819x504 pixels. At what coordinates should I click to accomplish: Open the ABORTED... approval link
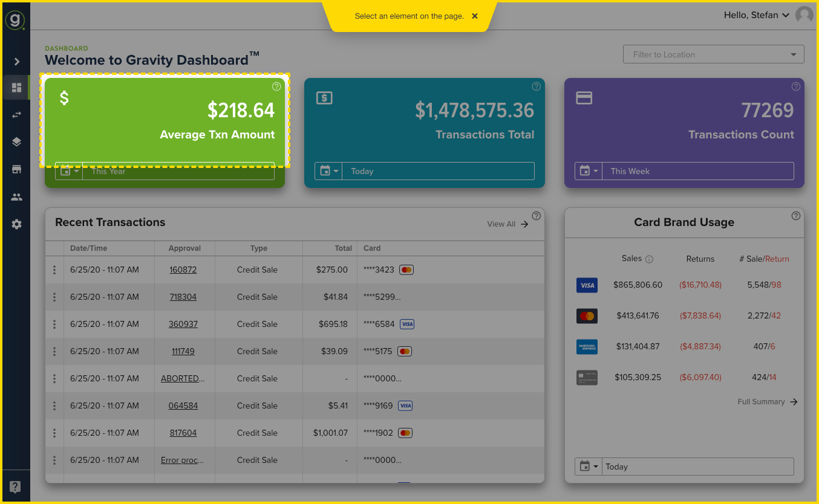coord(183,378)
